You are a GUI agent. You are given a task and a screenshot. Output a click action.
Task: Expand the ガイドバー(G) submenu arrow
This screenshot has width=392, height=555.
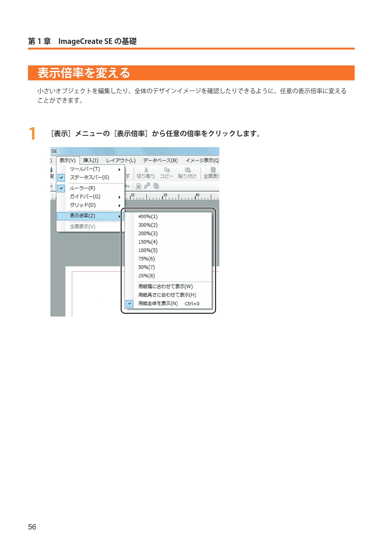click(x=119, y=197)
